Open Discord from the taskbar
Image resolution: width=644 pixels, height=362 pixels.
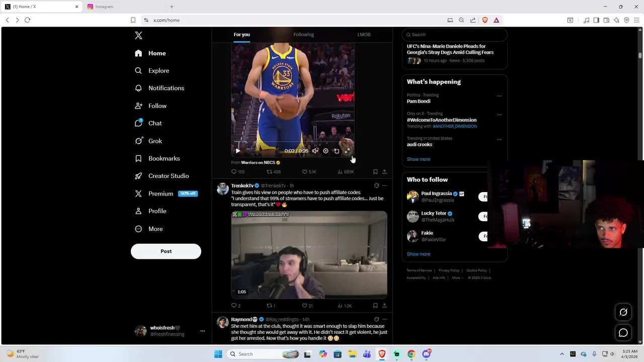[x=426, y=354]
